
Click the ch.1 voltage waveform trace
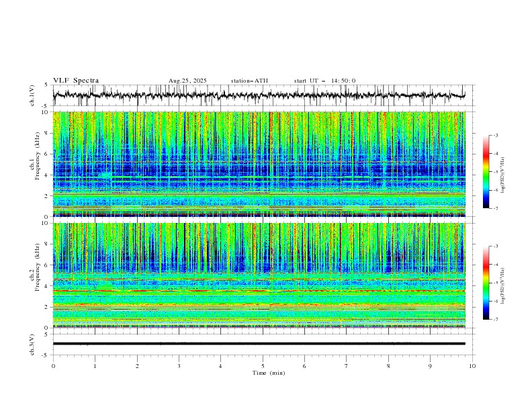(259, 95)
